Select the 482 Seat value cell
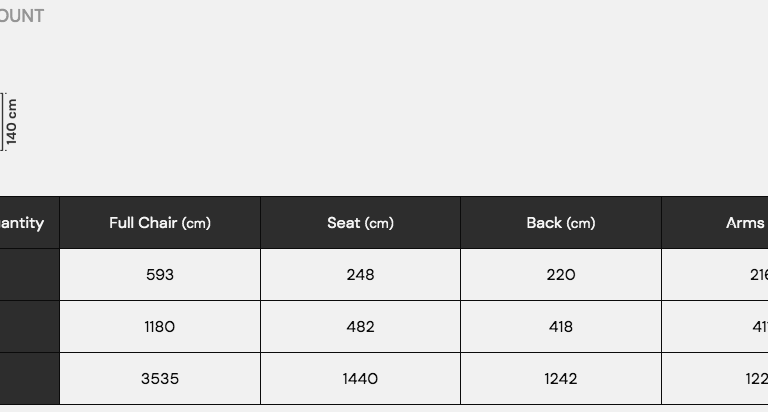Viewport: 768px width, 412px height. (x=360, y=326)
